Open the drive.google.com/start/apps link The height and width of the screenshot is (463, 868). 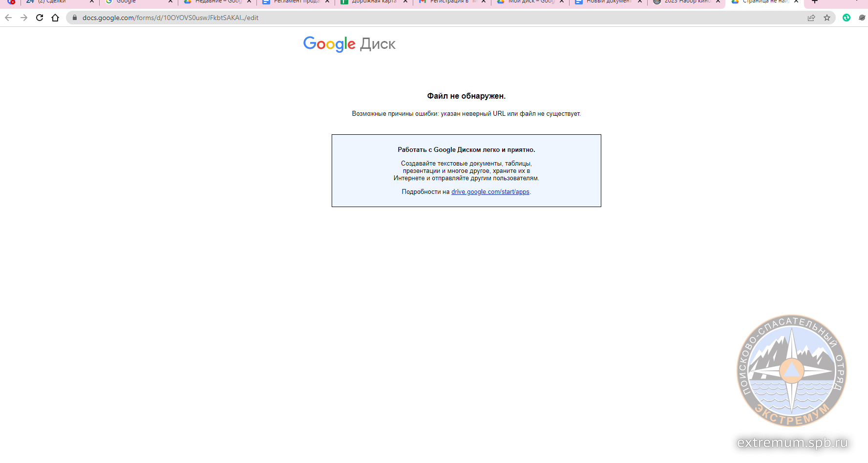pos(490,192)
